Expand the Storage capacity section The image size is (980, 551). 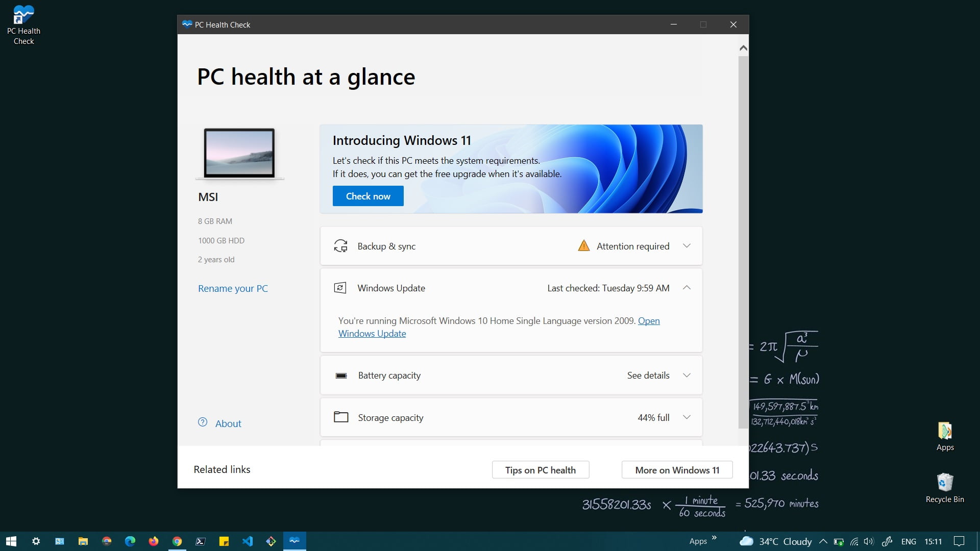click(x=687, y=417)
